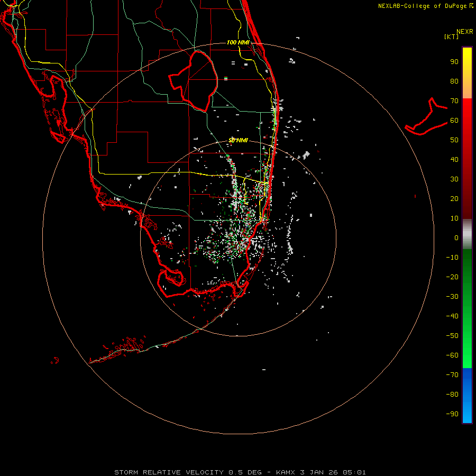Click the positive 80 value on the velocity scale
This screenshot has height=476, width=476.
pyautogui.click(x=454, y=81)
